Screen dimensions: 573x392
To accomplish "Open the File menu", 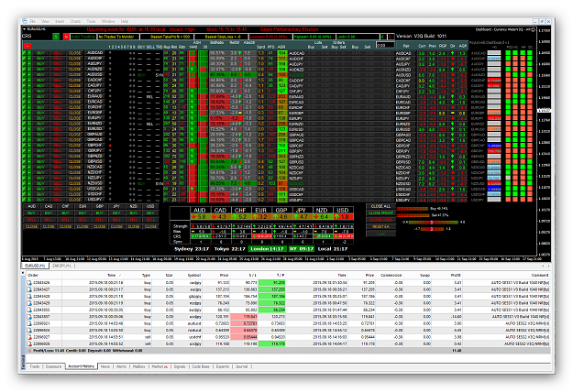I will click(x=33, y=21).
